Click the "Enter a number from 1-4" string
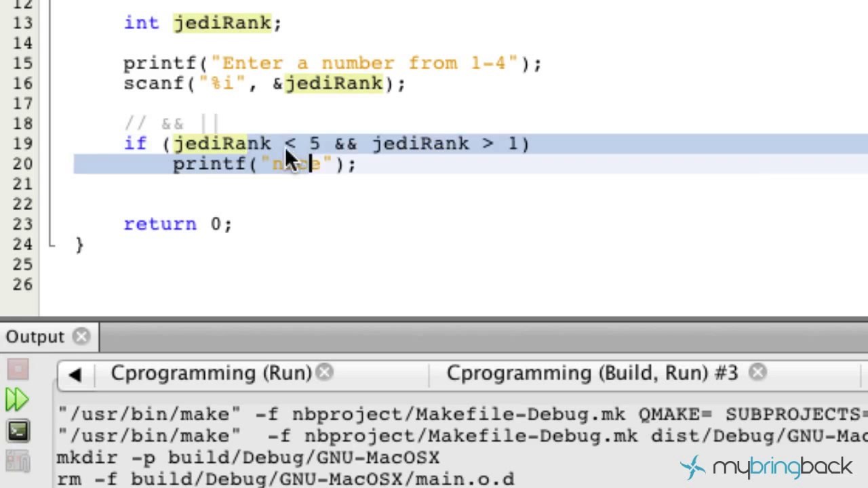Viewport: 868px width, 488px height. coord(365,64)
